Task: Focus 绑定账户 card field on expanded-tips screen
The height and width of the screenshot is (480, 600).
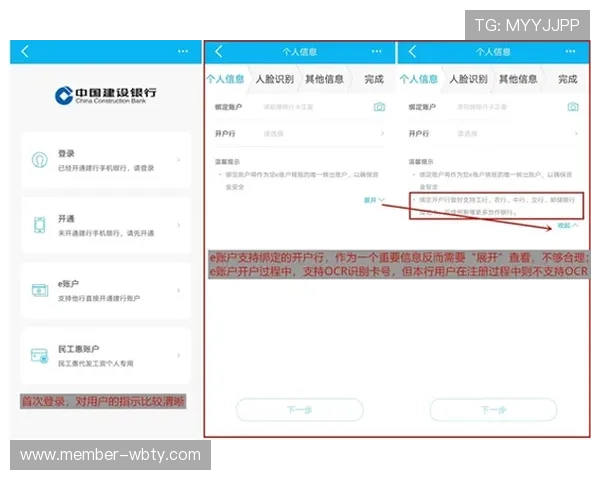Action: 482,107
